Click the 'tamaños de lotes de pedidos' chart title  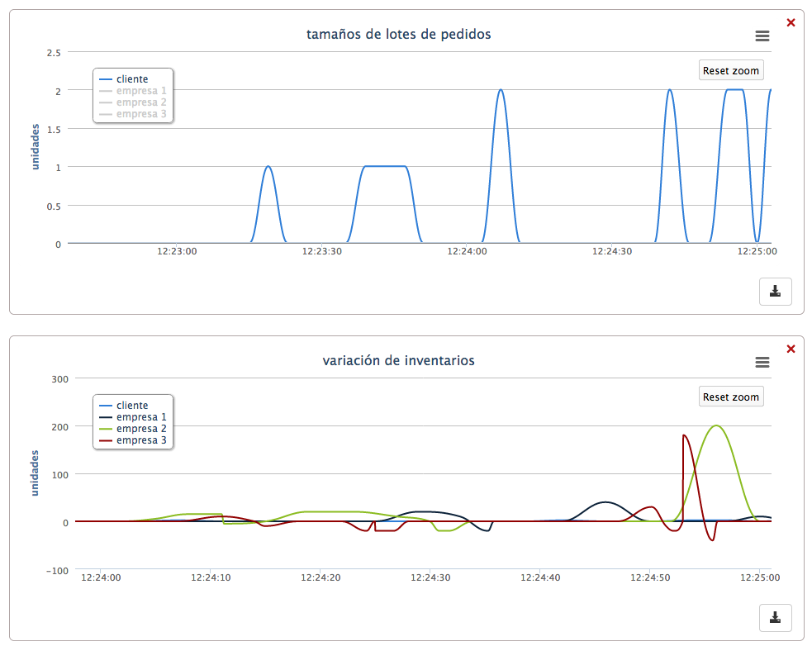tap(398, 35)
